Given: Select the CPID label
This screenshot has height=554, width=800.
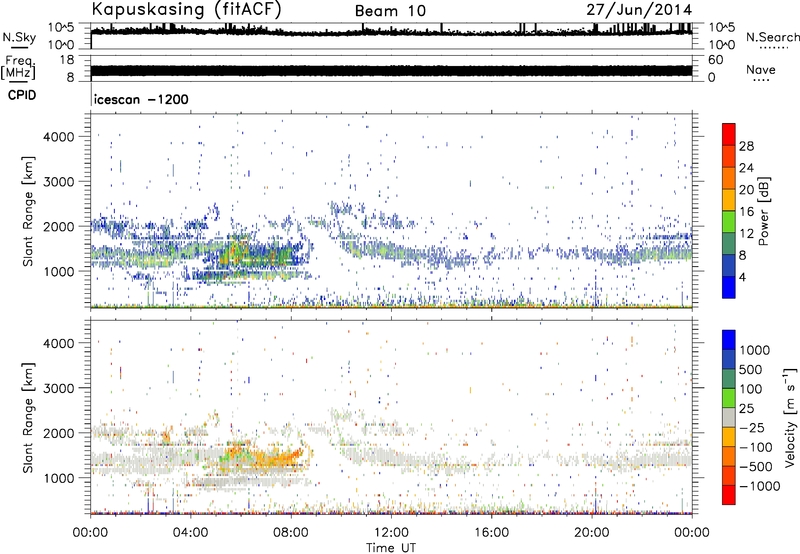Looking at the screenshot, I should (22, 95).
